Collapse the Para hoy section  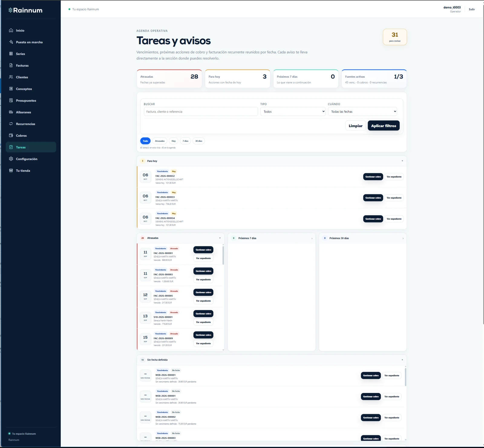point(402,161)
